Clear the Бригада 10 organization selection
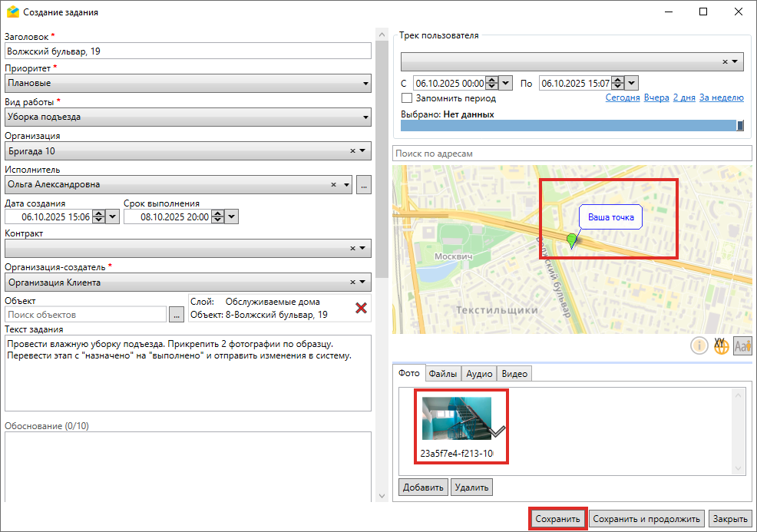 [352, 151]
